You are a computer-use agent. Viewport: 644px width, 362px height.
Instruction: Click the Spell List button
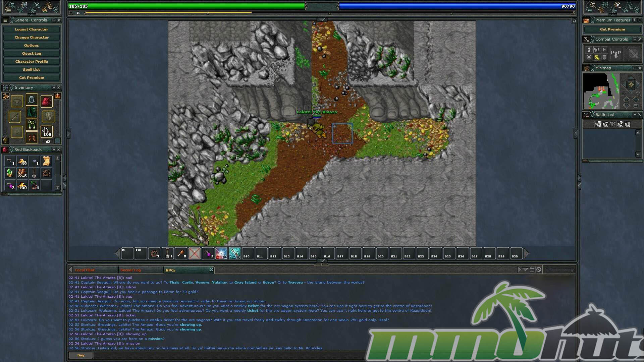coord(32,70)
